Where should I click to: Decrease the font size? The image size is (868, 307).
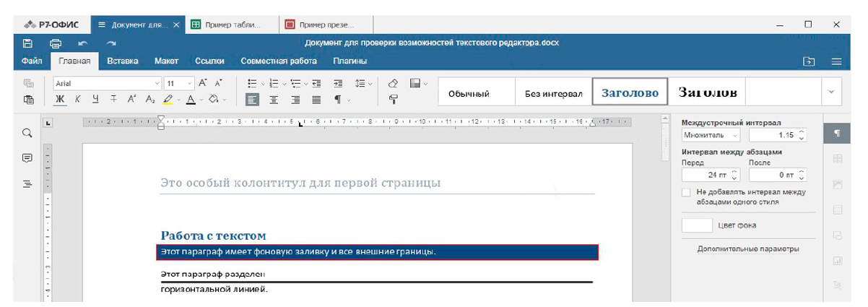(x=219, y=83)
